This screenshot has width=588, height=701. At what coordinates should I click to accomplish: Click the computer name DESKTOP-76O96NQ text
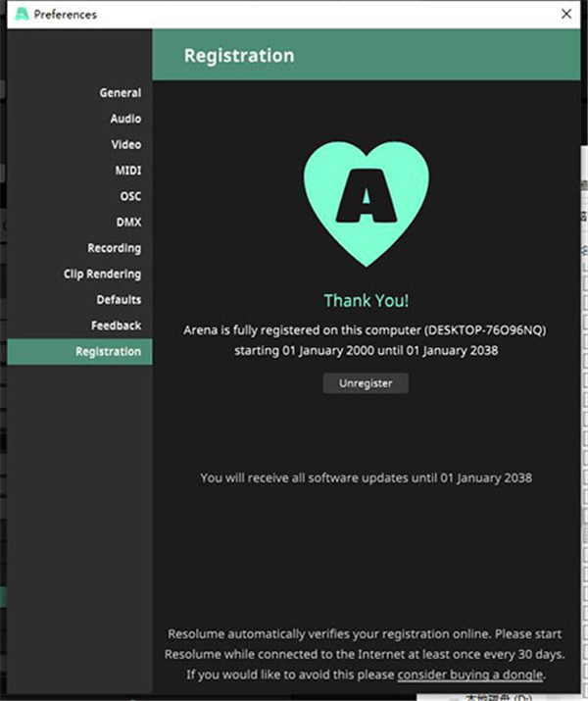pos(484,330)
